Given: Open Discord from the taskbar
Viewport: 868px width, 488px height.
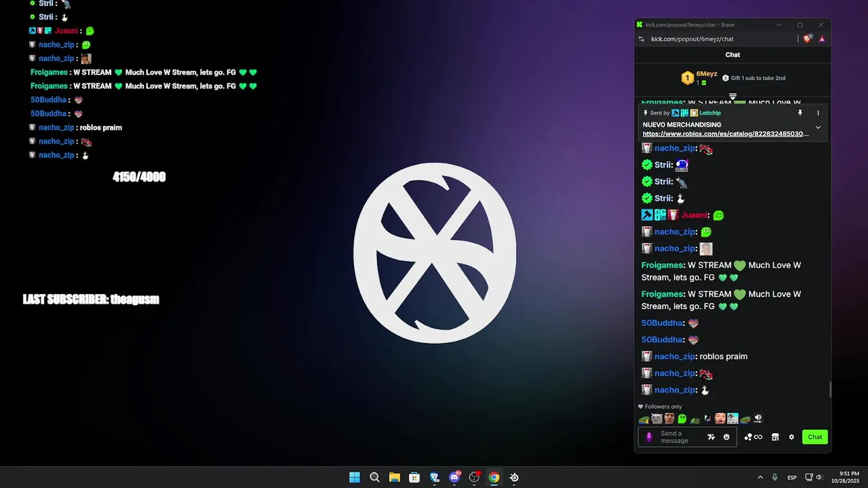Looking at the screenshot, I should click(454, 477).
